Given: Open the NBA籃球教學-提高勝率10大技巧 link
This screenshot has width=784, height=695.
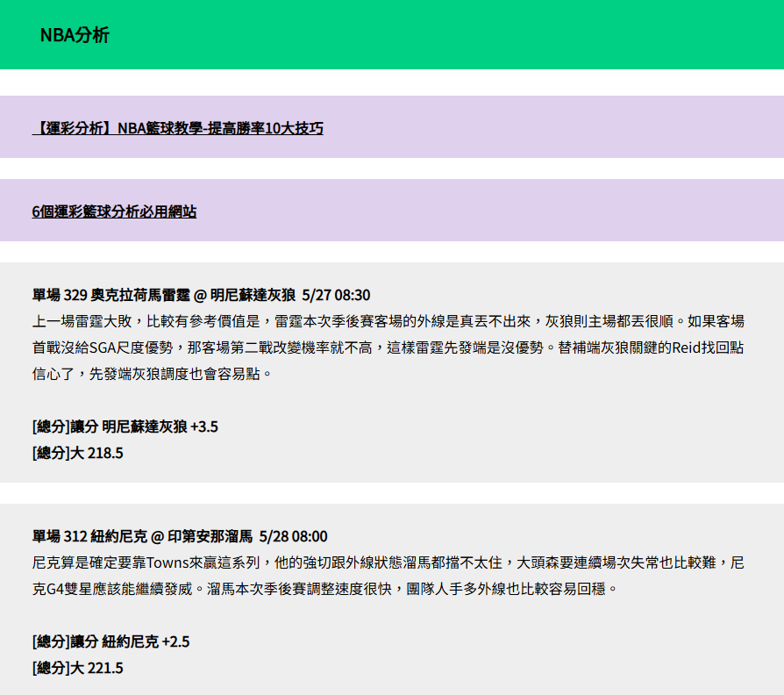Looking at the screenshot, I should 177,128.
